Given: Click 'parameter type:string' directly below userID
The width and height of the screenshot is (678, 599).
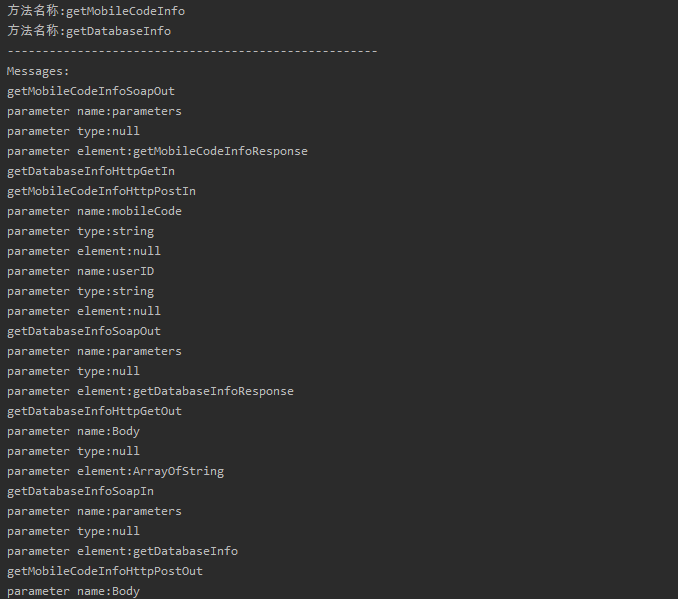Looking at the screenshot, I should [x=80, y=291].
